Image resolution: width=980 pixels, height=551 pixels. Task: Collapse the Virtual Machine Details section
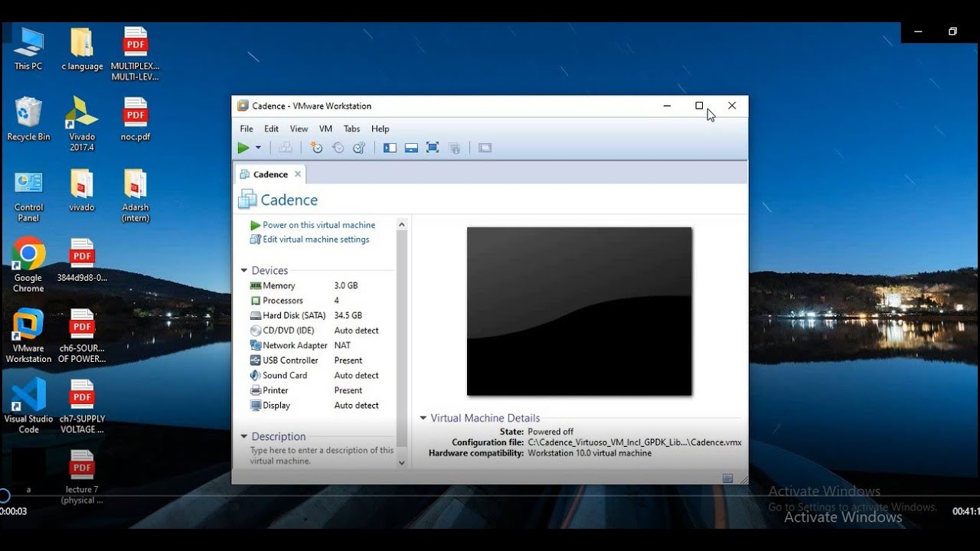pos(423,419)
